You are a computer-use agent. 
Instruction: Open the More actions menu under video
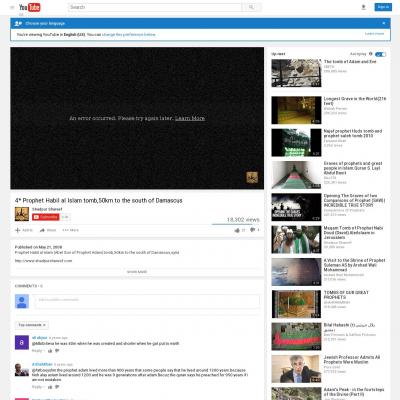tap(70, 230)
